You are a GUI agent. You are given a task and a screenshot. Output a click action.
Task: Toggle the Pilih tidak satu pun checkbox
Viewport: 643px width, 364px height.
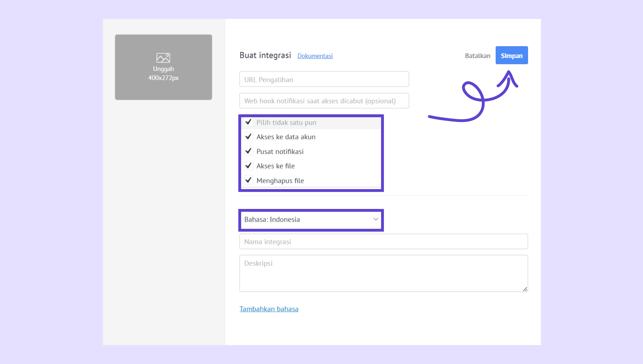(248, 122)
